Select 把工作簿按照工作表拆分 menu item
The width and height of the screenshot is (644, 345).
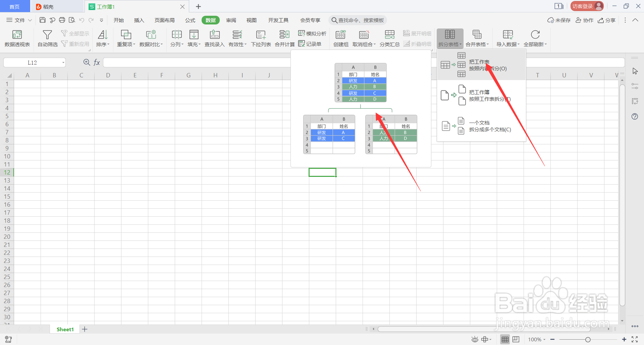[481, 95]
